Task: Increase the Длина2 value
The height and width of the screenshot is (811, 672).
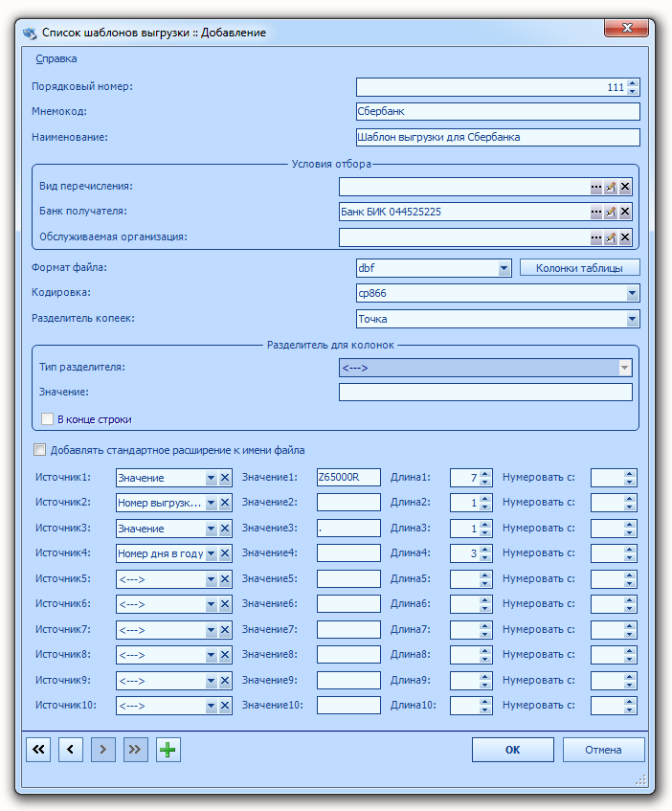Action: tap(485, 499)
